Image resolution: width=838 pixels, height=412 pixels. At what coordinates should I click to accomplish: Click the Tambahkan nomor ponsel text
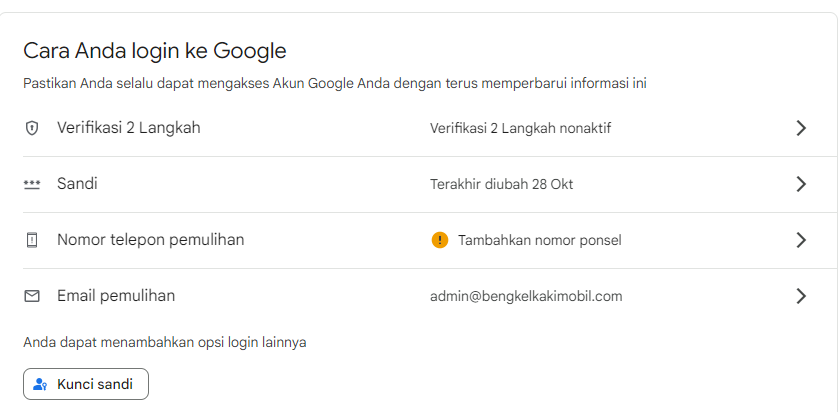tap(540, 240)
